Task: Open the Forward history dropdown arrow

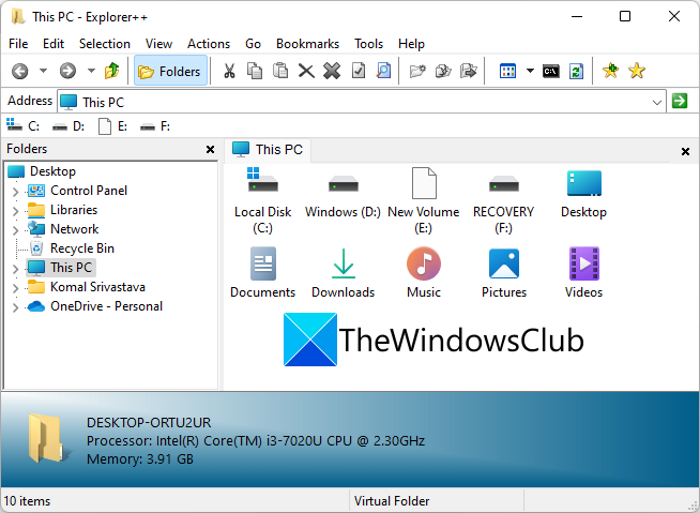Action: click(91, 71)
